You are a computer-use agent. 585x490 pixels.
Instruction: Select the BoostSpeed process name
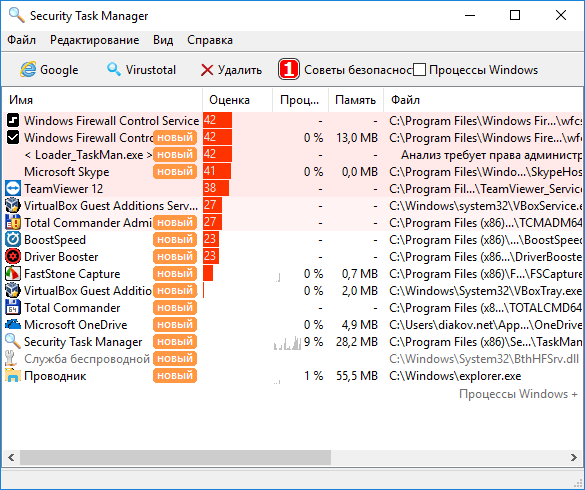click(55, 240)
